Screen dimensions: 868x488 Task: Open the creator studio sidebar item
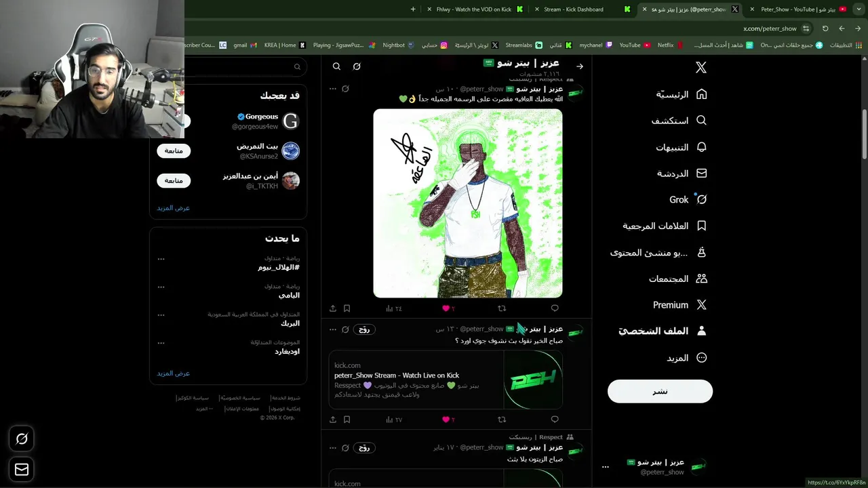[x=658, y=252]
